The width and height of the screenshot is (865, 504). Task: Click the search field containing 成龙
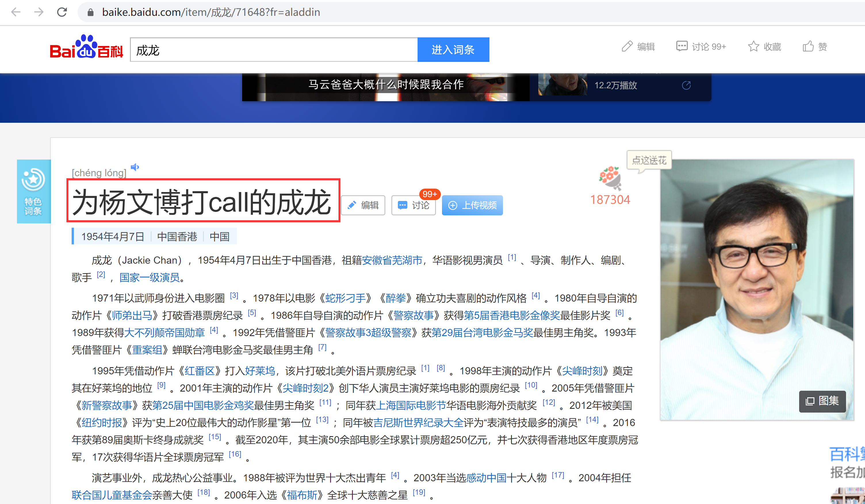click(274, 50)
